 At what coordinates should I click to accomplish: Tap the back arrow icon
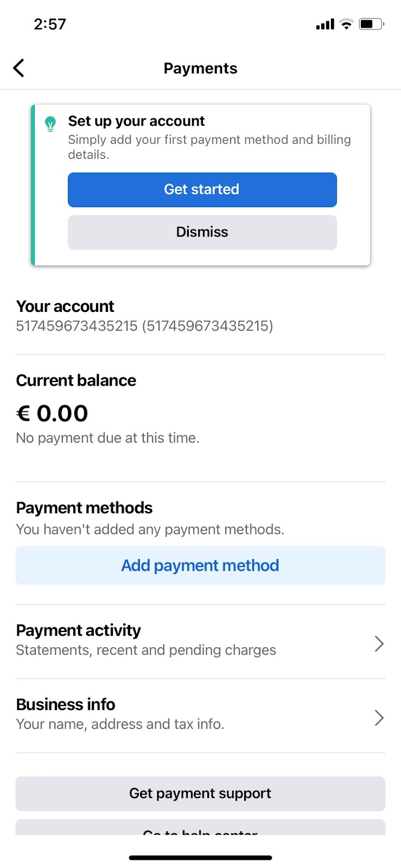[19, 68]
